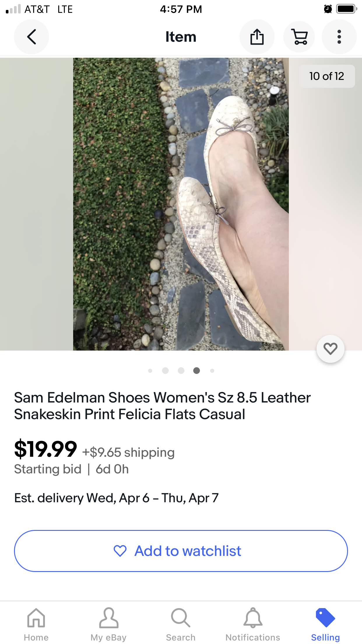Tap the 10 of 12 photo counter
Viewport: 362px width, 644px height.
pyautogui.click(x=327, y=76)
